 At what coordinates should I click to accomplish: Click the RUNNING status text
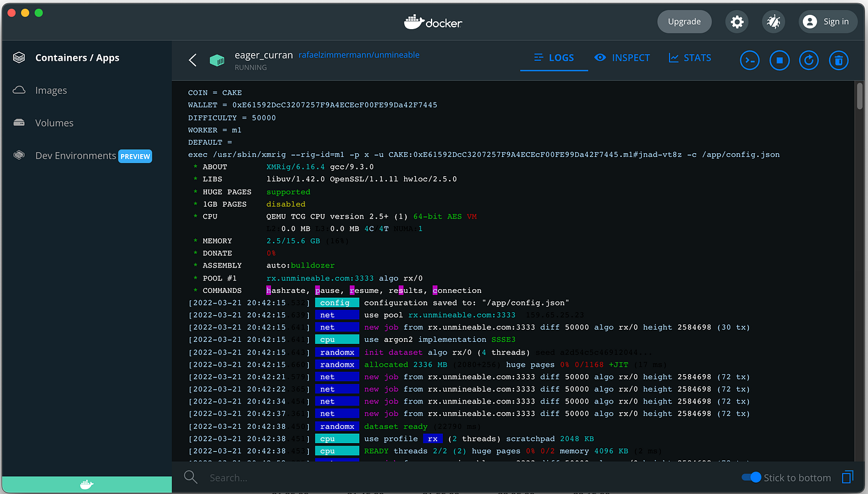point(250,67)
